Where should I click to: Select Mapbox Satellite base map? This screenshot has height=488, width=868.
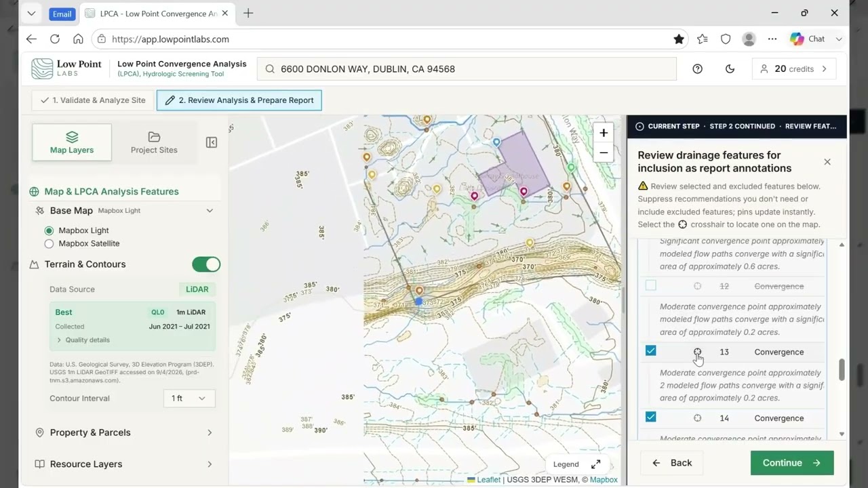[x=49, y=243]
